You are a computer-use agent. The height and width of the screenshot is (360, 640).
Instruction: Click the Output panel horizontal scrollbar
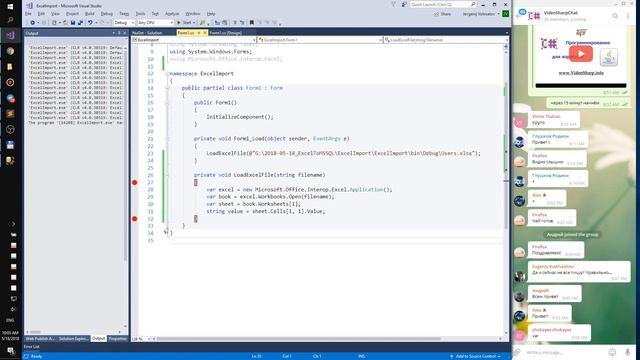coord(35,332)
